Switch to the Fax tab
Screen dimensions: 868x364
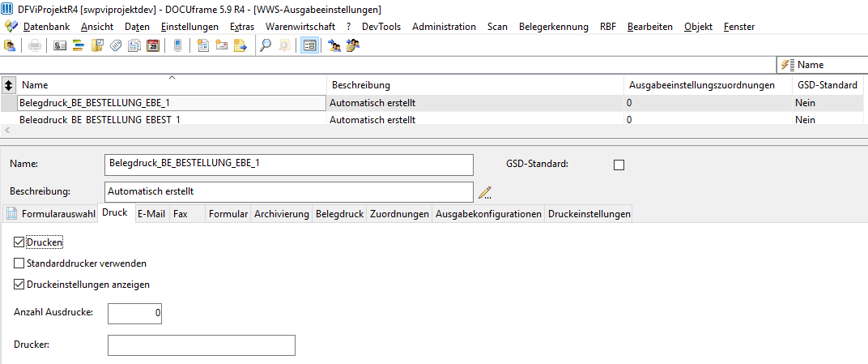(x=188, y=214)
